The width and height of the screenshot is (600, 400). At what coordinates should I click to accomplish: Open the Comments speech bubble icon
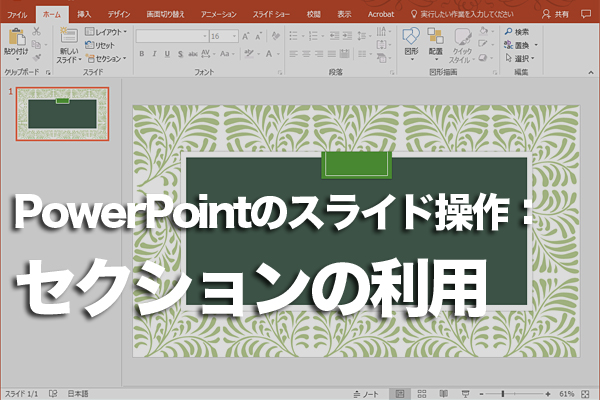coord(585,14)
